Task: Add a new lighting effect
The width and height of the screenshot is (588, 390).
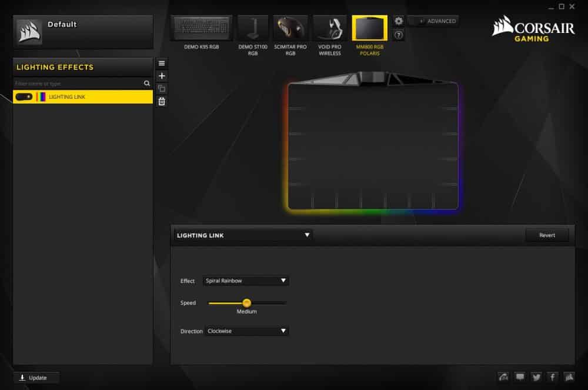Action: [x=162, y=76]
